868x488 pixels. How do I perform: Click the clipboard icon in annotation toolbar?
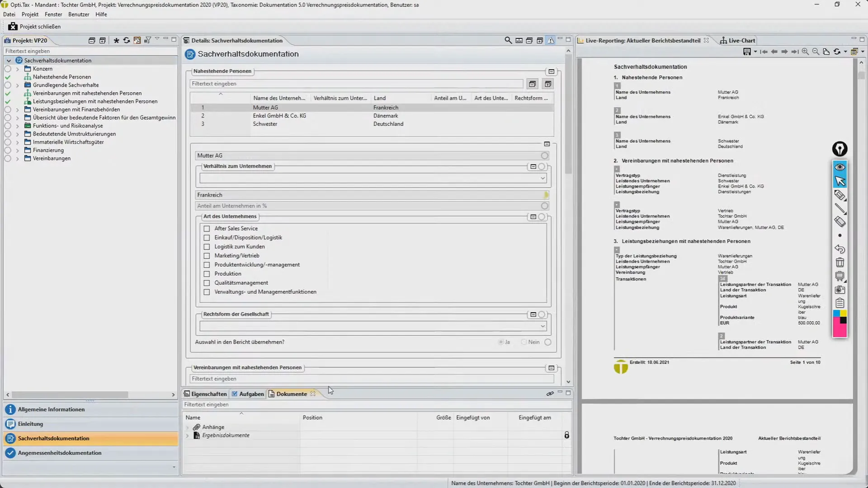tap(840, 303)
